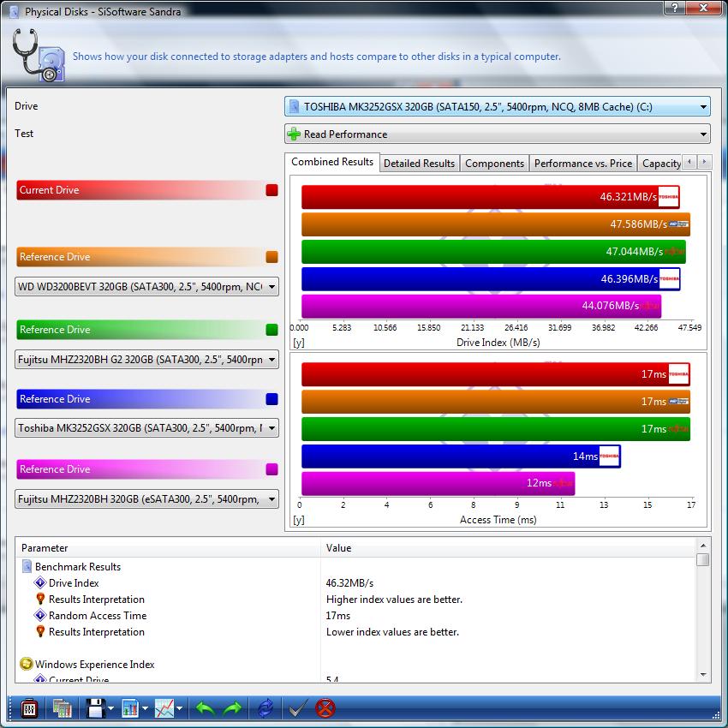The height and width of the screenshot is (728, 728).
Task: Click the Windows Experience Index yellow icon
Action: (27, 664)
